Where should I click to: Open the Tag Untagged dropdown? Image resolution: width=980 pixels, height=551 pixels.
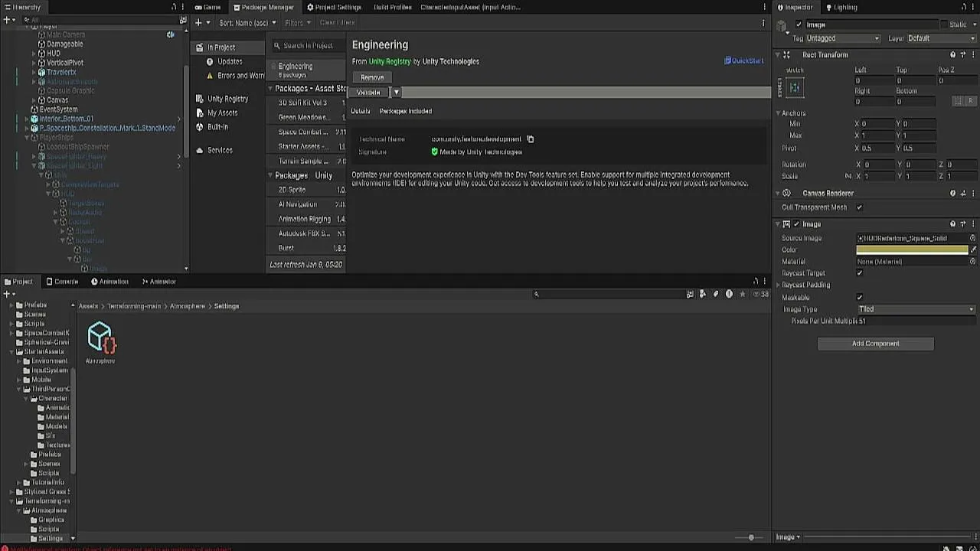click(x=844, y=38)
